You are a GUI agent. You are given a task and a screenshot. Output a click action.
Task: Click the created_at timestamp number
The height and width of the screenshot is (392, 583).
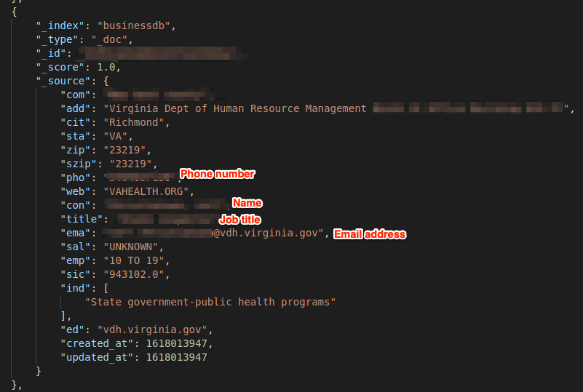point(177,343)
